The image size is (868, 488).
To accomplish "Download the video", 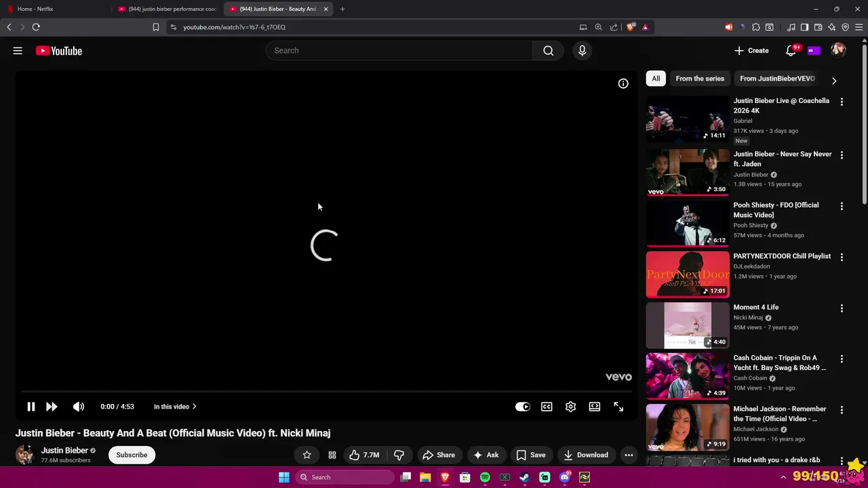I will [x=586, y=455].
